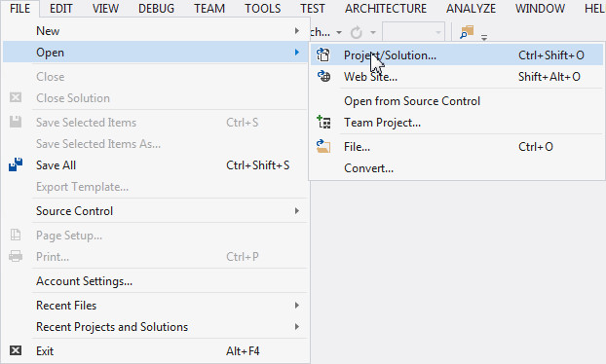
Task: Click the Ctrl+Shift+S shortcut text
Action: coord(258,164)
